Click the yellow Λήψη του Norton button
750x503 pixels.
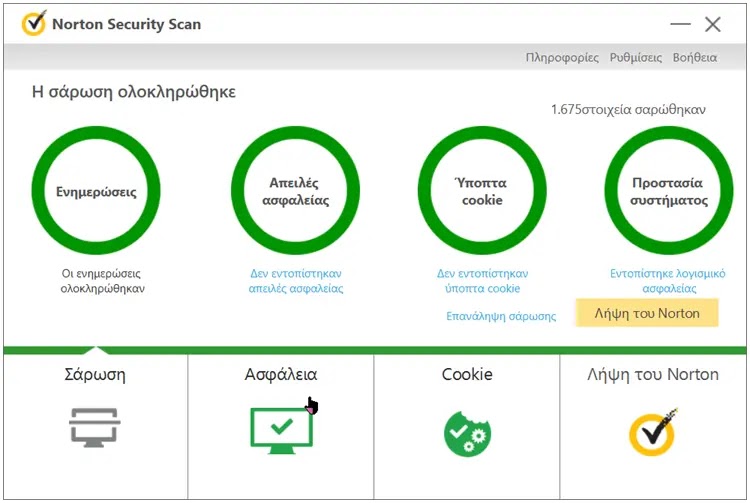[647, 313]
